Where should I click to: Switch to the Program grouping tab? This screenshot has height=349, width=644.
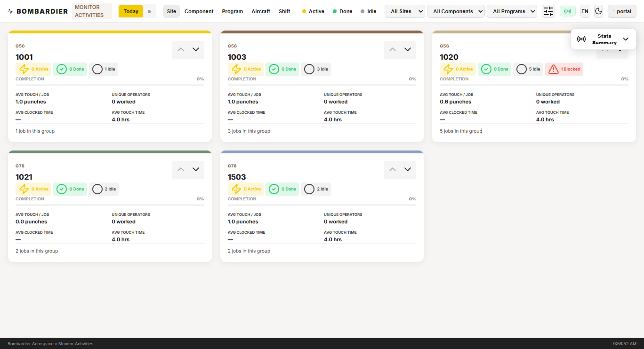pos(233,11)
